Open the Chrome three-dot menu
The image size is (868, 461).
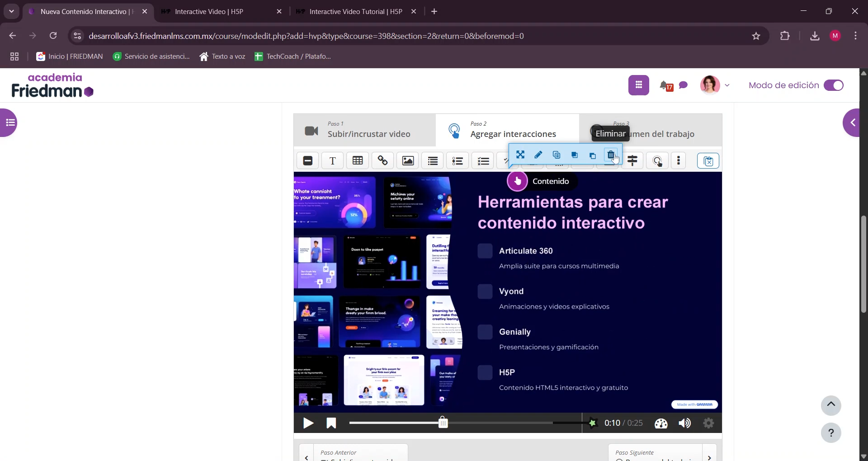(856, 36)
